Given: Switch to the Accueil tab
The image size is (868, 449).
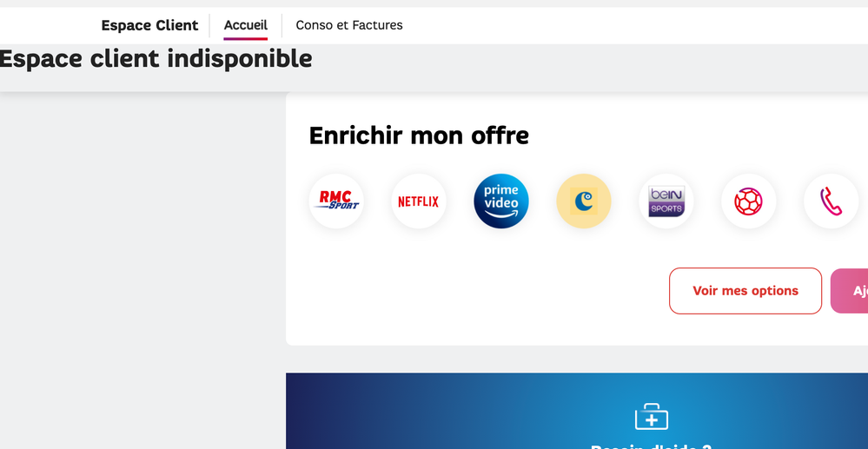Looking at the screenshot, I should [x=246, y=25].
